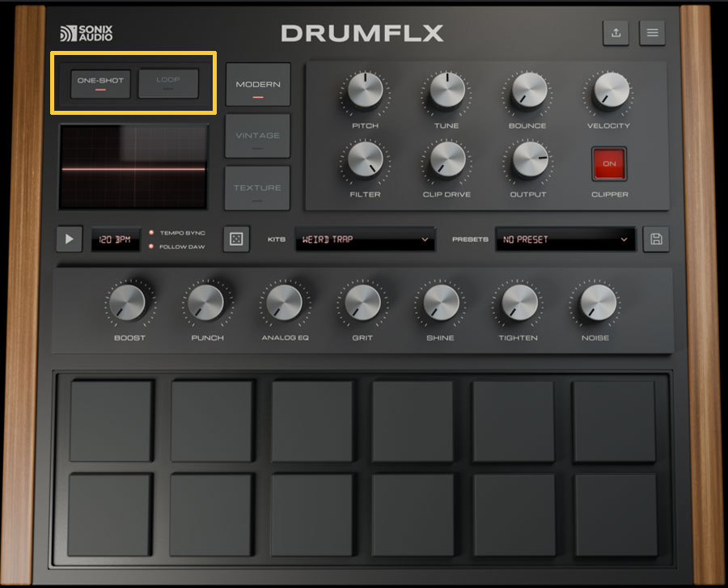
Task: Open the PRESETS dropdown showing No Preset
Action: coord(565,239)
